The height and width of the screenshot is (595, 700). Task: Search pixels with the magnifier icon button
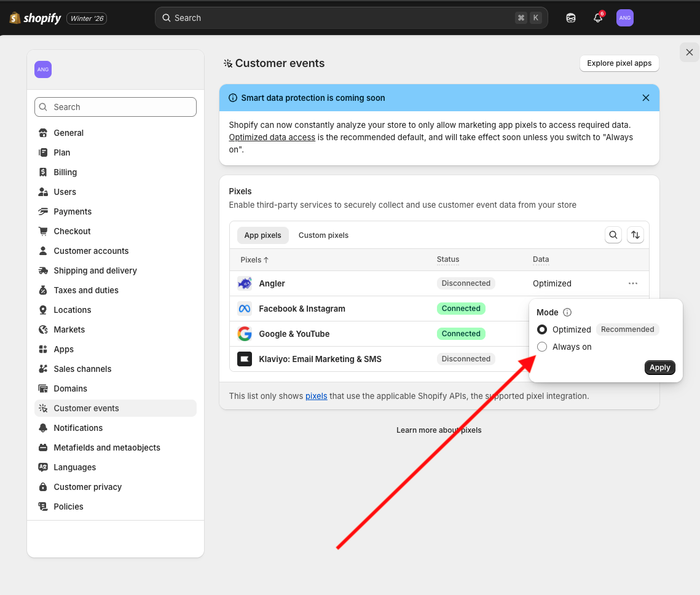point(613,235)
